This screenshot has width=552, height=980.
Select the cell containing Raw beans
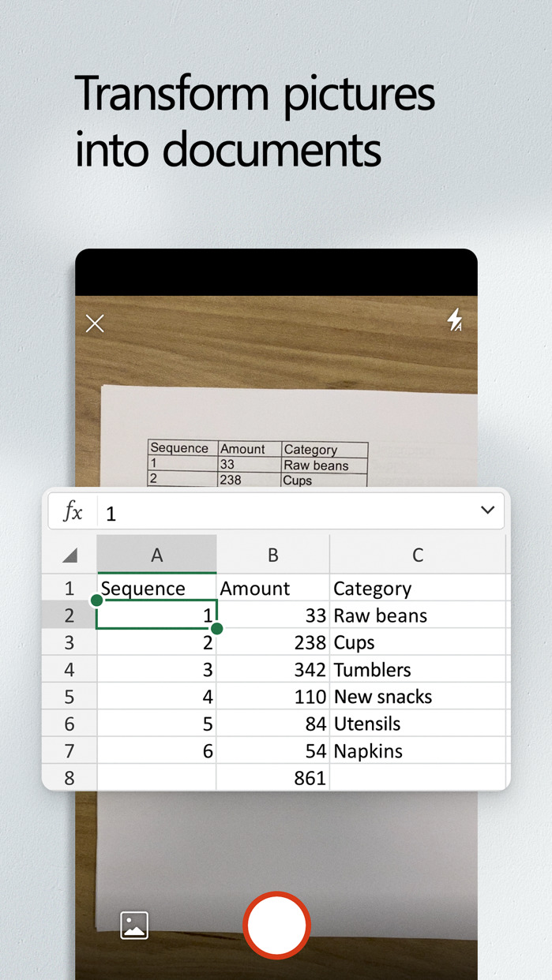pyautogui.click(x=417, y=615)
